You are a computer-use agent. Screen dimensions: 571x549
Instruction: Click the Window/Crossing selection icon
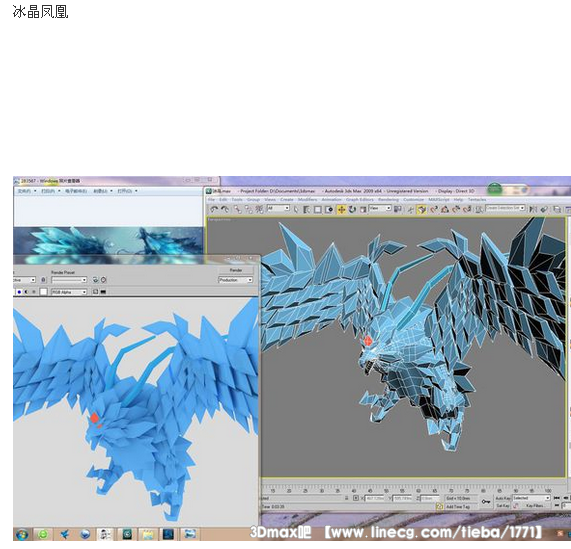click(329, 209)
